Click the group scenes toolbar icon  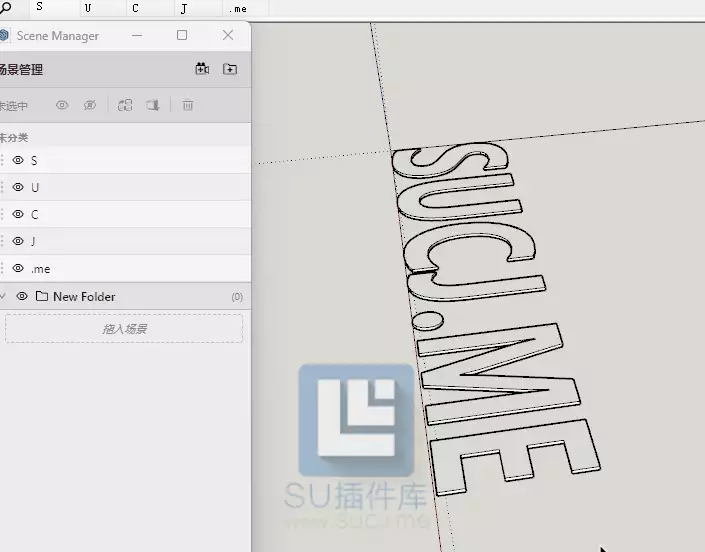tap(125, 105)
